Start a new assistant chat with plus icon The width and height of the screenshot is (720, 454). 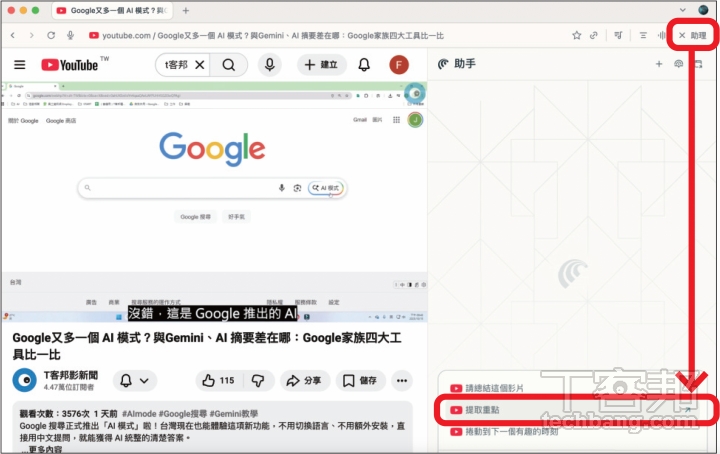click(x=659, y=64)
